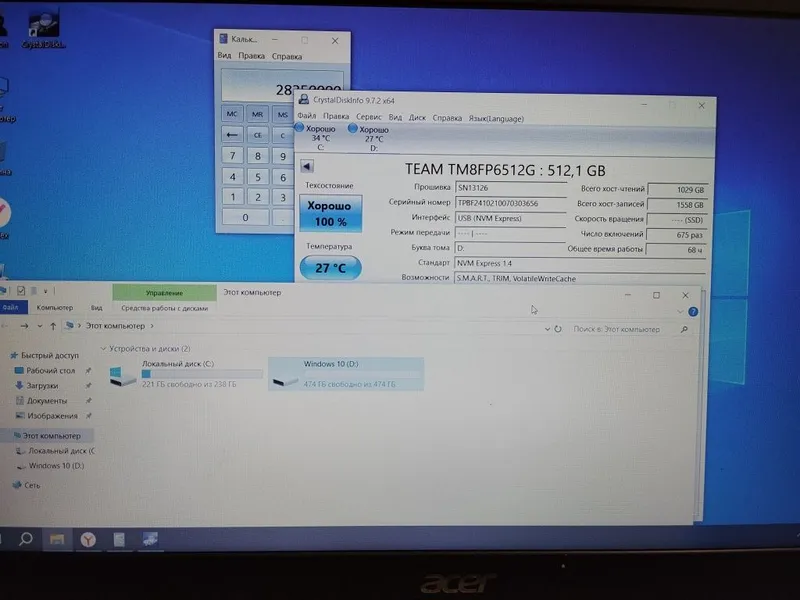Click the Прошивка value SN13126 field
800x600 pixels.
[510, 188]
